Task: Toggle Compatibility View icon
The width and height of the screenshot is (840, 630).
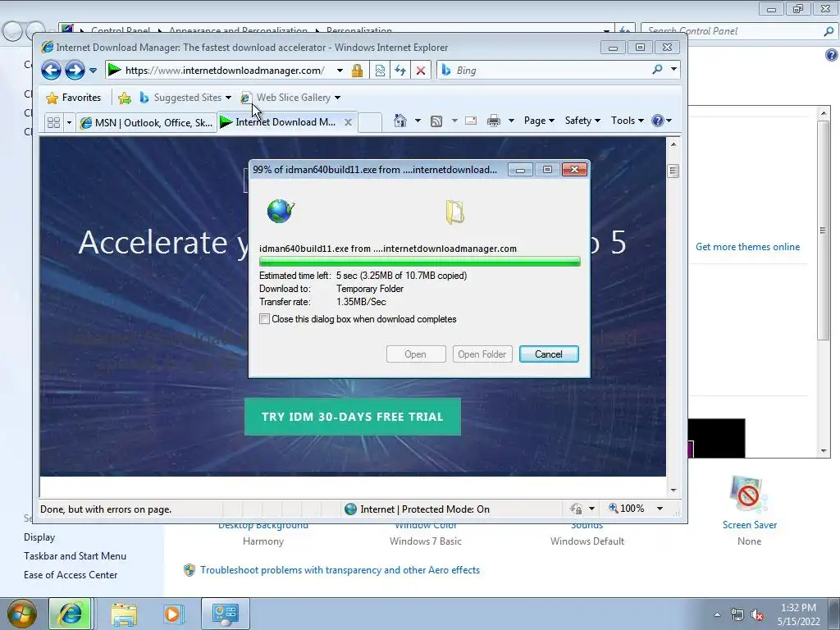Action: [380, 71]
